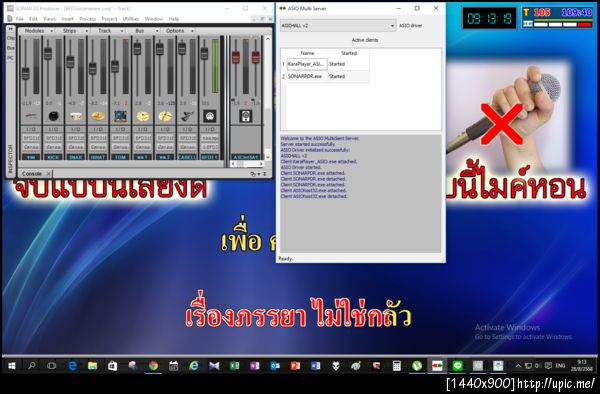The height and width of the screenshot is (394, 600).
Task: Click the HIHAT strip's cymbal icon
Action: tap(98, 116)
